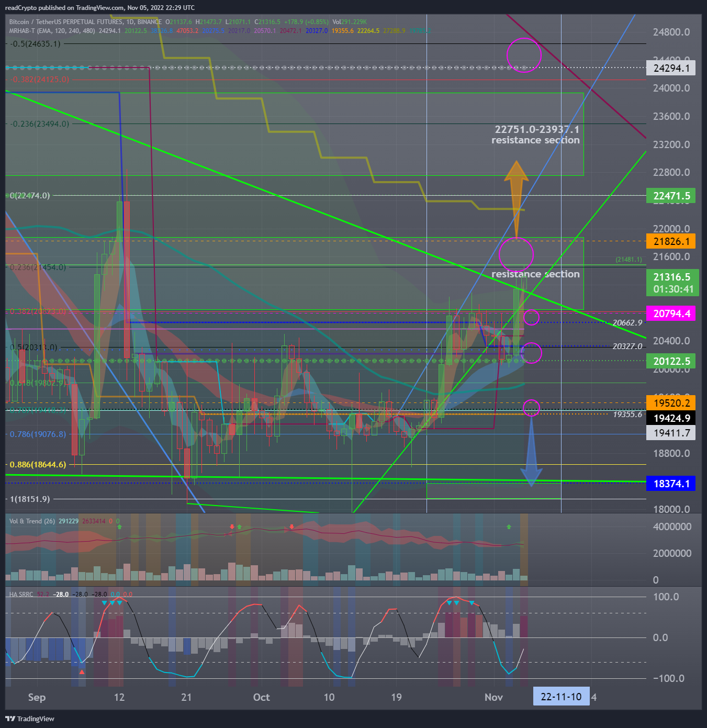Image resolution: width=707 pixels, height=728 pixels.
Task: Select the magenta circle near 24294.1
Action: (524, 55)
